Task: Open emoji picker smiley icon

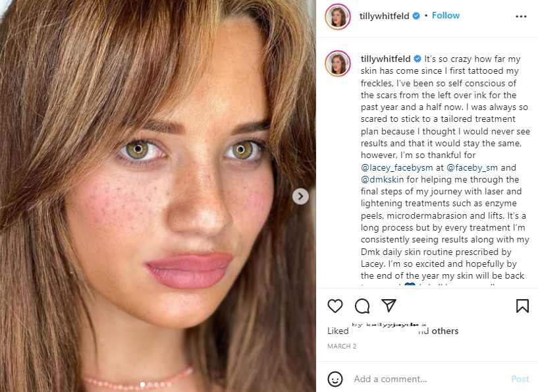Action: [x=335, y=379]
